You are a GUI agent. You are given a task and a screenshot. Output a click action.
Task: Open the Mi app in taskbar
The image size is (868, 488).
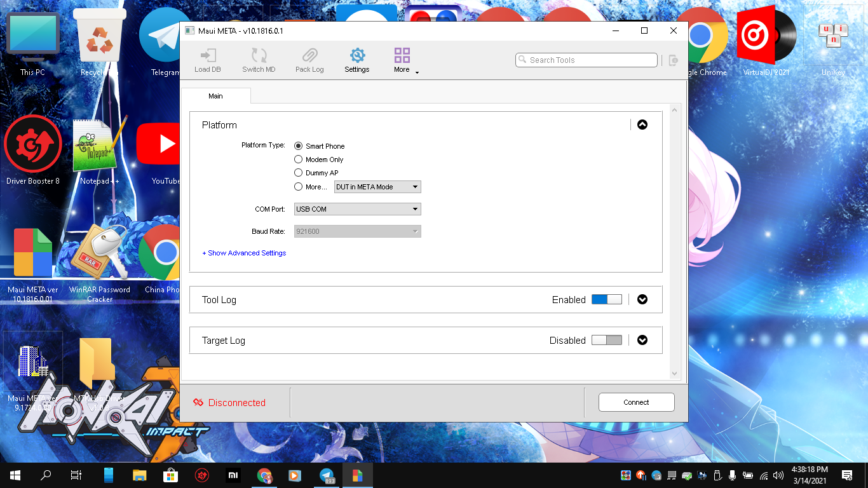tap(233, 475)
